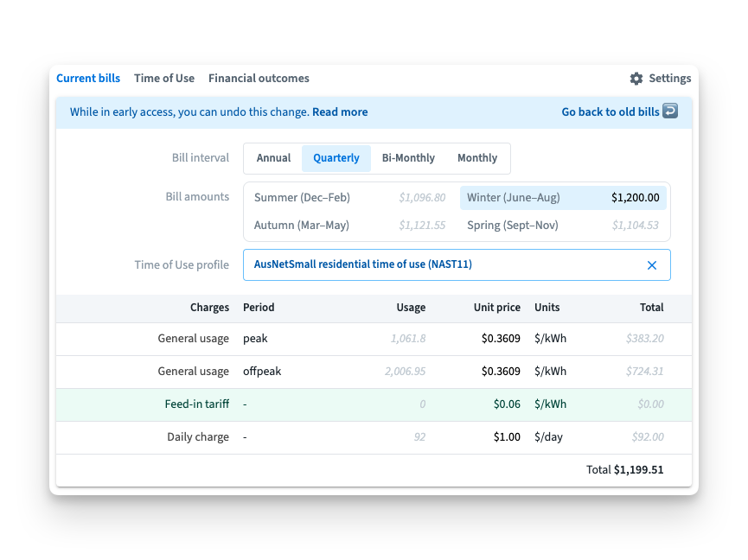748x560 pixels.
Task: Open Settings via the gear icon
Action: [x=636, y=79]
